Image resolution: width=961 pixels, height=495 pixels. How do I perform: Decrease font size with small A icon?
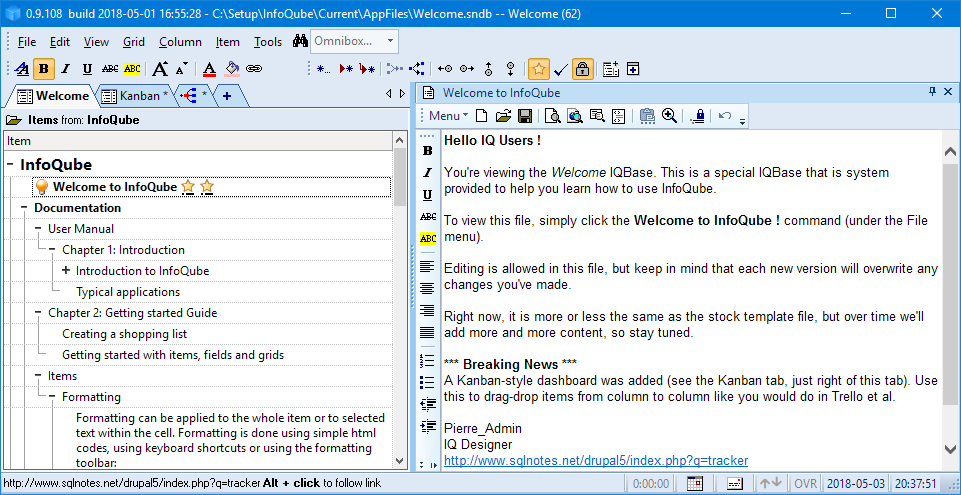point(181,70)
